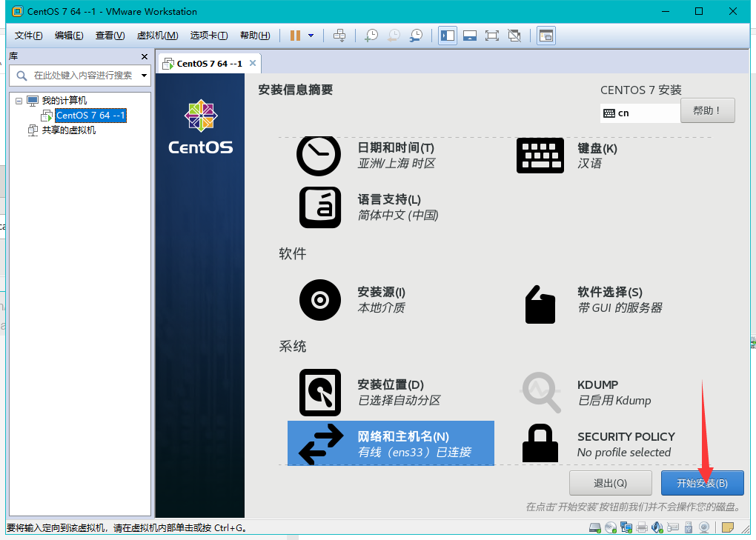This screenshot has width=756, height=540.
Task: Revert the VM to its previous snapshot
Action: tap(394, 36)
